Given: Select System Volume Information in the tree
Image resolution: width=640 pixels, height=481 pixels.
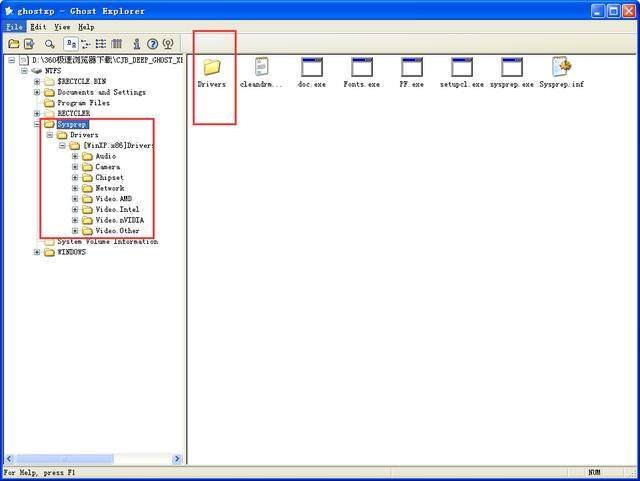Looking at the screenshot, I should pyautogui.click(x=107, y=242).
